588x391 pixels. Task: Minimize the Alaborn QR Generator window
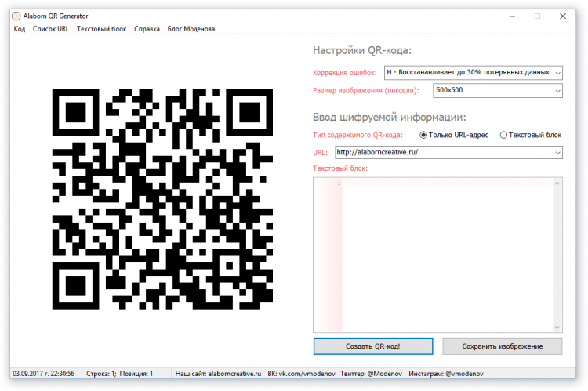tap(512, 16)
